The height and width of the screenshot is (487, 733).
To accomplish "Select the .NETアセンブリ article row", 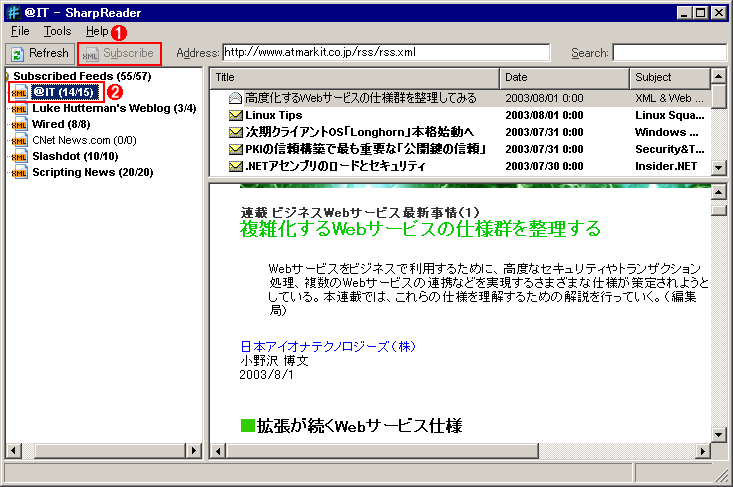I will (460, 166).
